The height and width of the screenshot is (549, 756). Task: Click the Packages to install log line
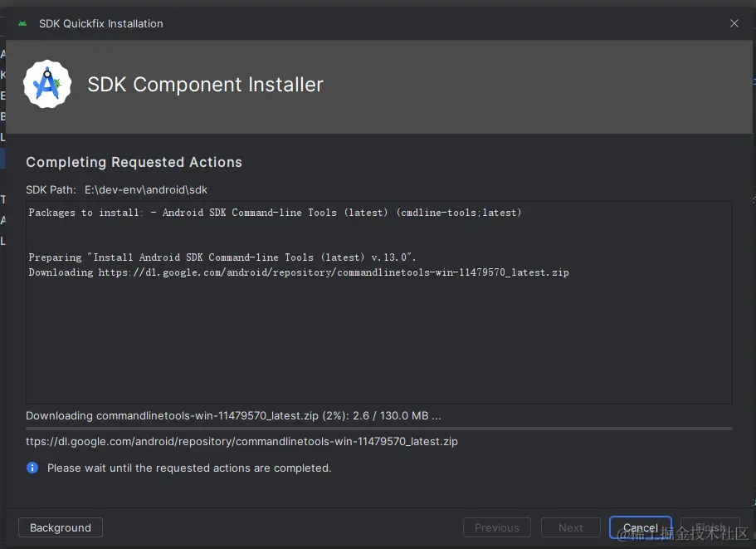pyautogui.click(x=274, y=212)
